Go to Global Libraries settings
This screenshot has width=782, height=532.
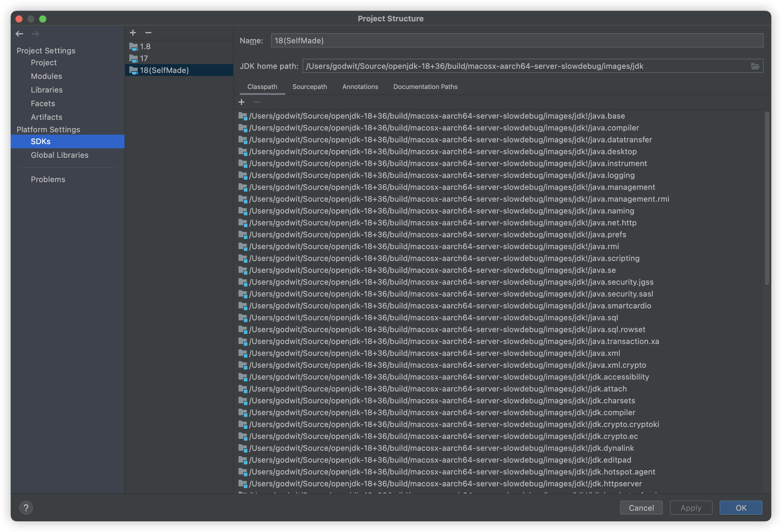click(60, 155)
